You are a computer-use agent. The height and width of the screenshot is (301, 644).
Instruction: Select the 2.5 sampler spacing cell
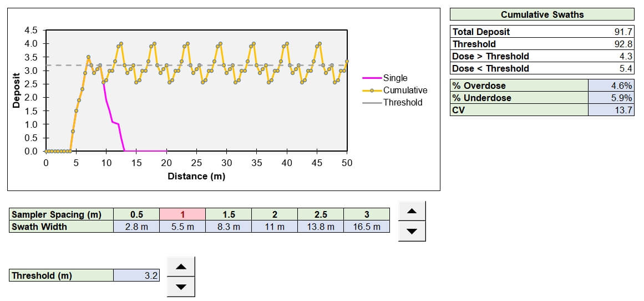point(321,214)
